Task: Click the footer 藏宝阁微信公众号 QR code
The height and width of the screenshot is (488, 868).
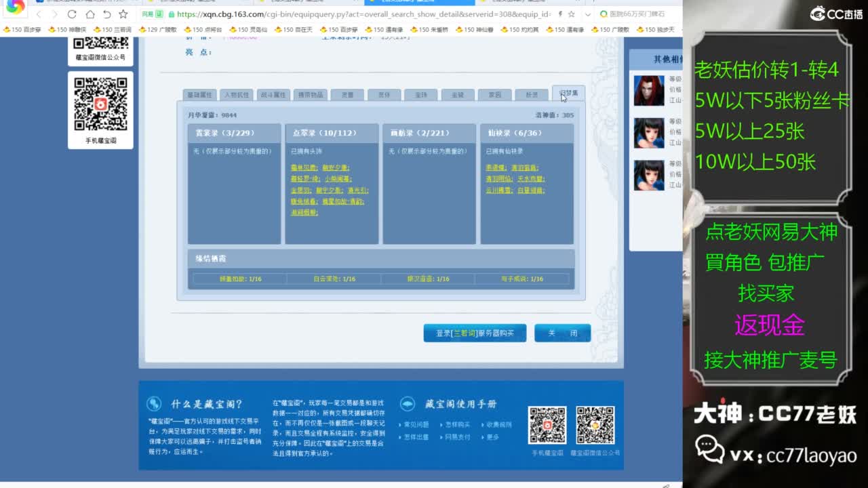Action: tap(595, 425)
